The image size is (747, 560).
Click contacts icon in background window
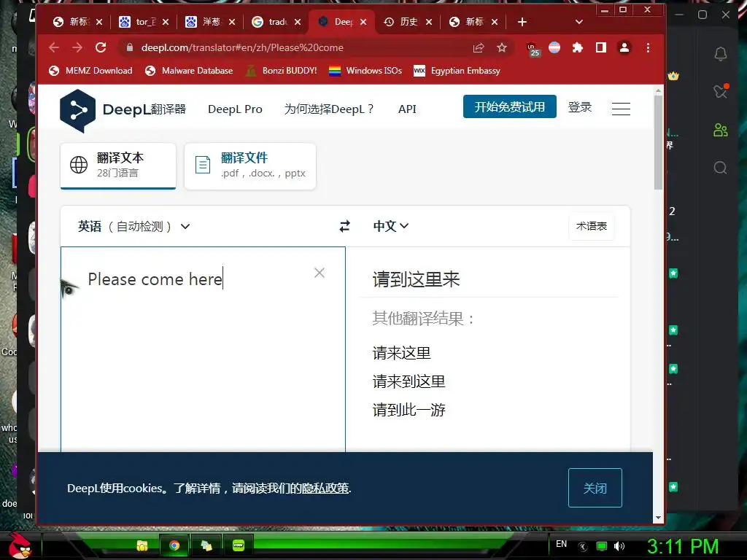pyautogui.click(x=720, y=130)
